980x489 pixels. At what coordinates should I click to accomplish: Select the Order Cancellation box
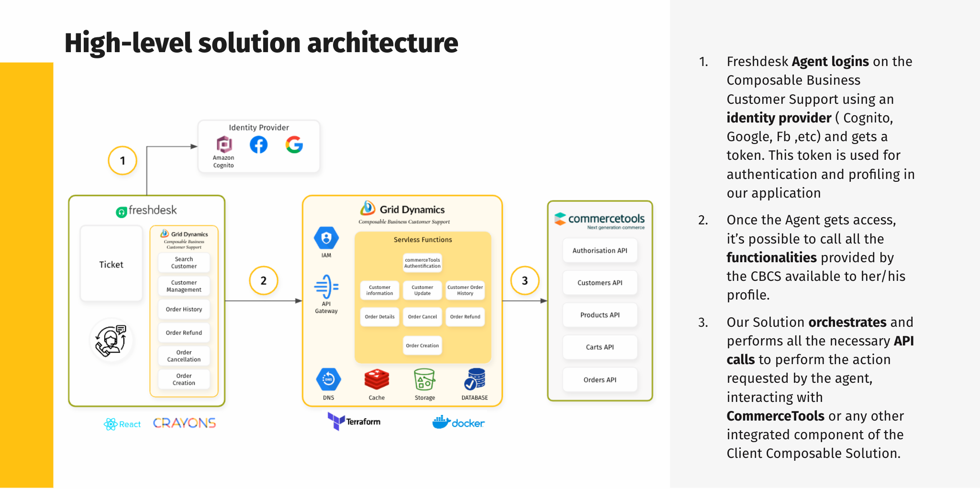click(184, 356)
